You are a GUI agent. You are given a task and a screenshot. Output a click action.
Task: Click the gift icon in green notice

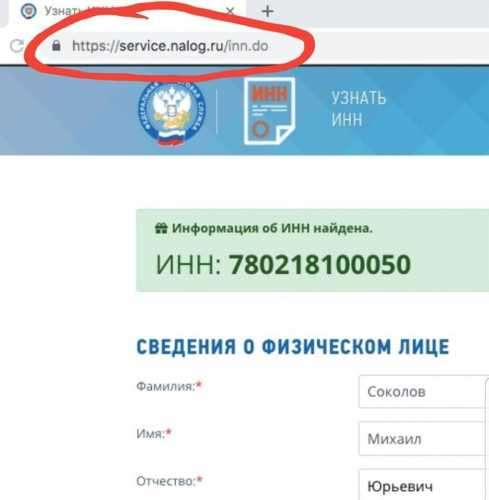pos(161,228)
